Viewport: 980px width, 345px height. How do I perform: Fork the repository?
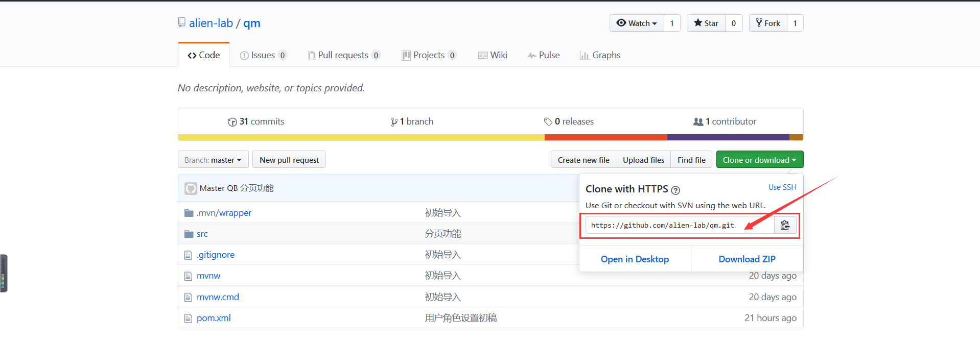point(768,23)
